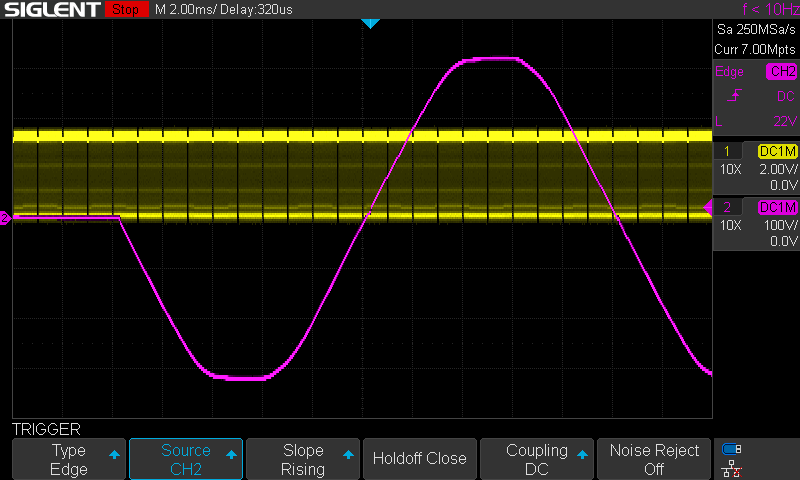Click channel 1 2.00V/ scale value

(778, 169)
